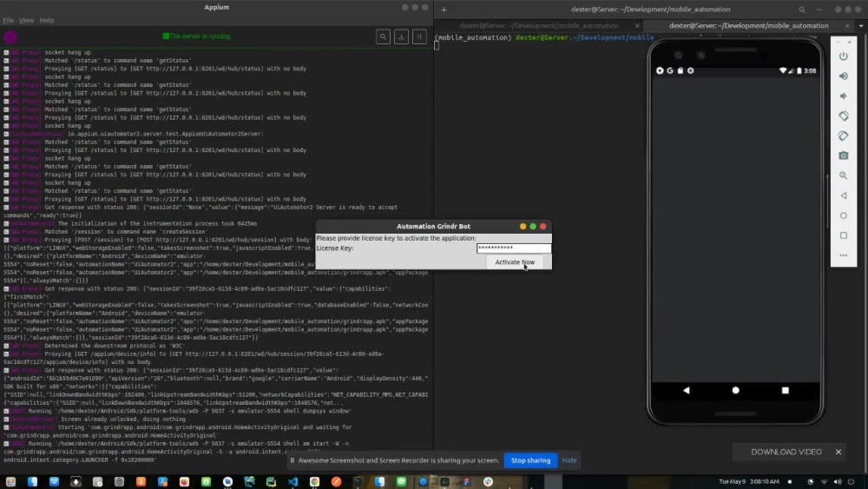Tap the Android back button on phone screen

[x=687, y=391]
